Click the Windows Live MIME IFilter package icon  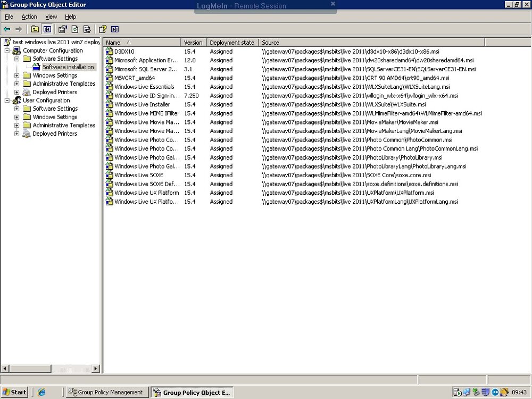point(109,113)
